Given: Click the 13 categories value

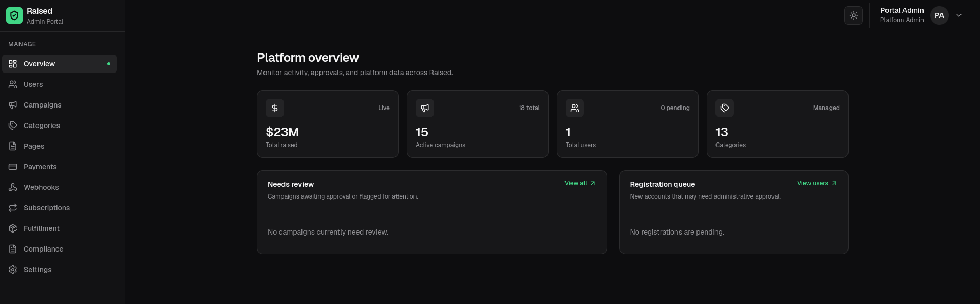Looking at the screenshot, I should [x=722, y=132].
